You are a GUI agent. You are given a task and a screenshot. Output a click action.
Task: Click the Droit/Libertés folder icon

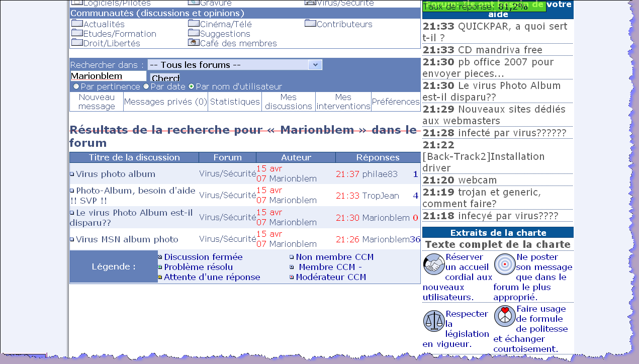(76, 43)
